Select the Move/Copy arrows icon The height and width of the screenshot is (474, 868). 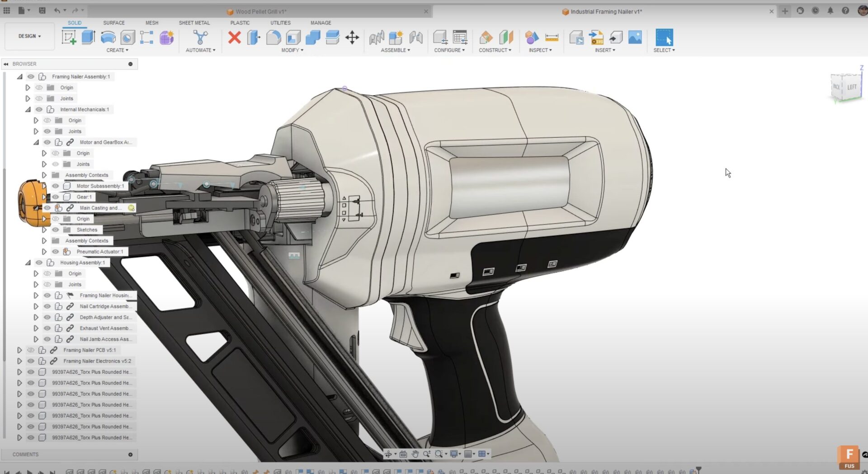352,38
